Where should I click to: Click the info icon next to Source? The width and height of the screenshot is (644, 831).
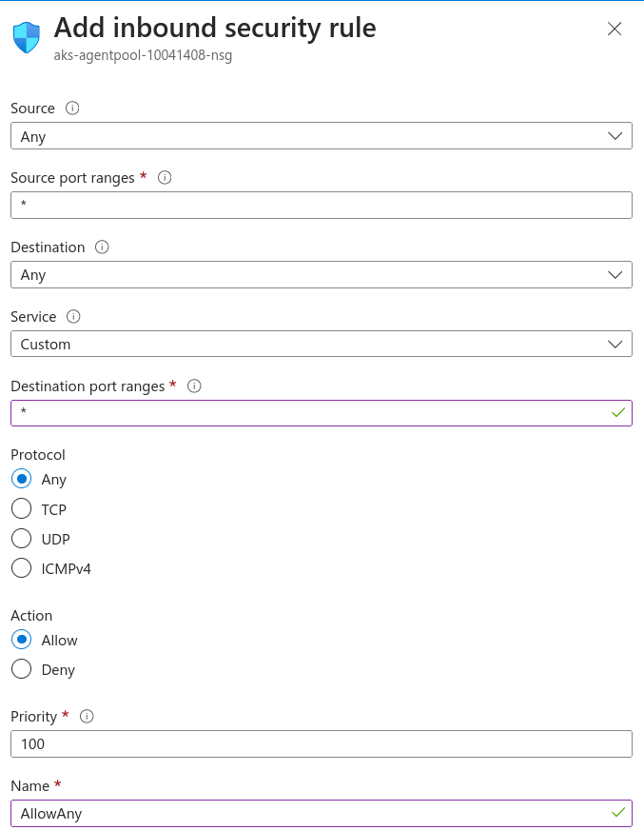[x=72, y=109]
